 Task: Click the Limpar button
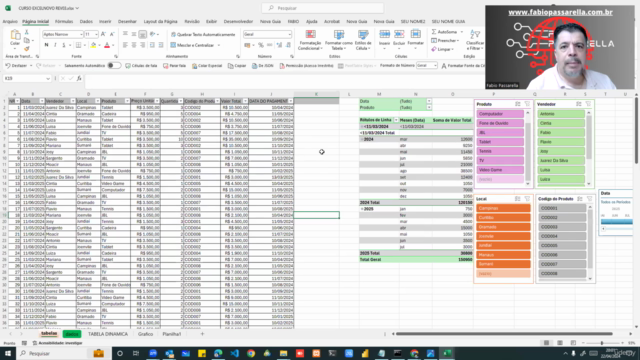pyautogui.click(x=443, y=49)
